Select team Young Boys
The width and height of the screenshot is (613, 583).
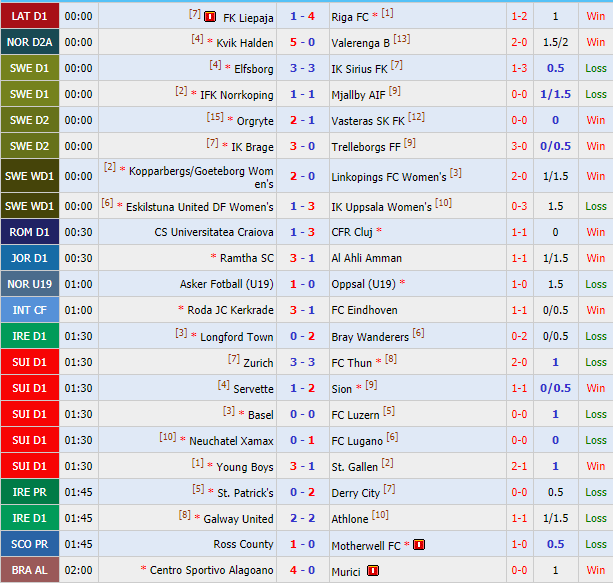[x=245, y=467]
